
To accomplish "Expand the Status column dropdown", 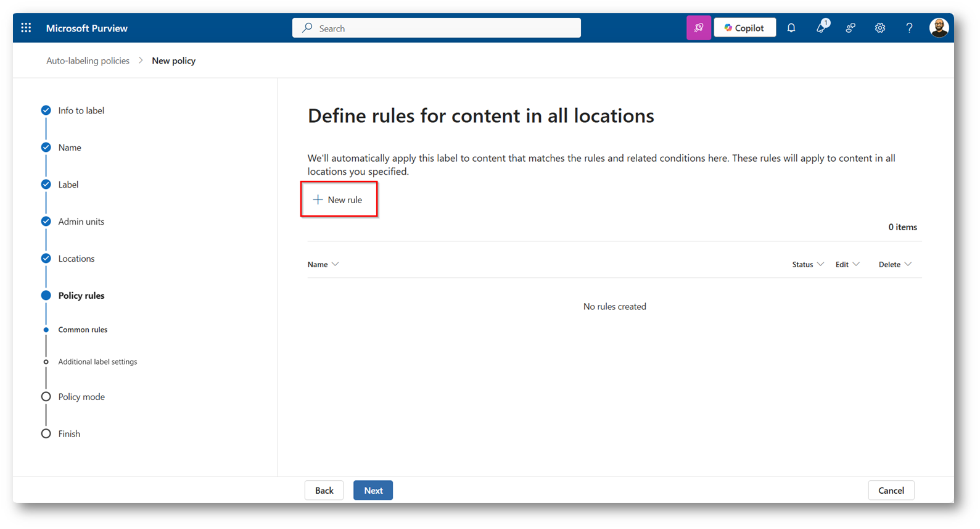I will click(x=808, y=264).
